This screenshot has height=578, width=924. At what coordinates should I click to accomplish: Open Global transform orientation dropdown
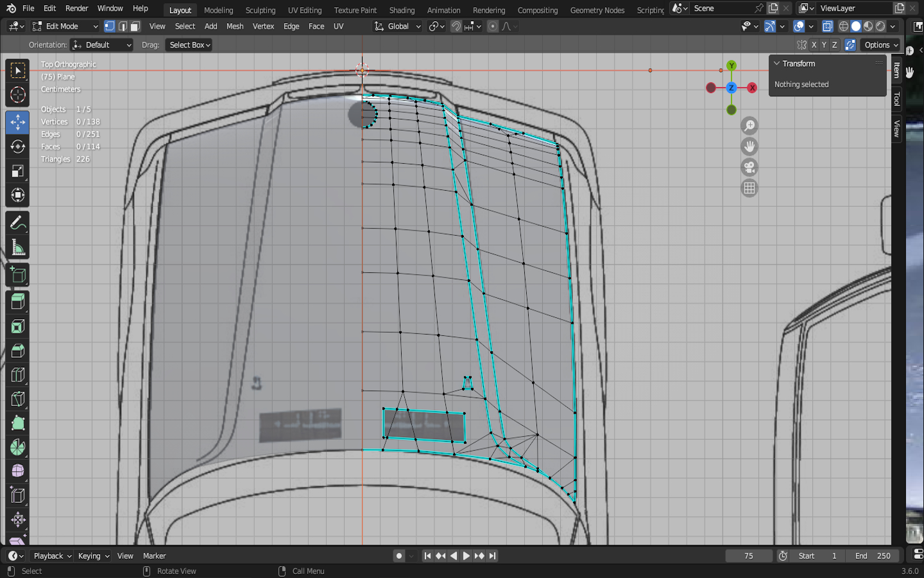pos(397,26)
